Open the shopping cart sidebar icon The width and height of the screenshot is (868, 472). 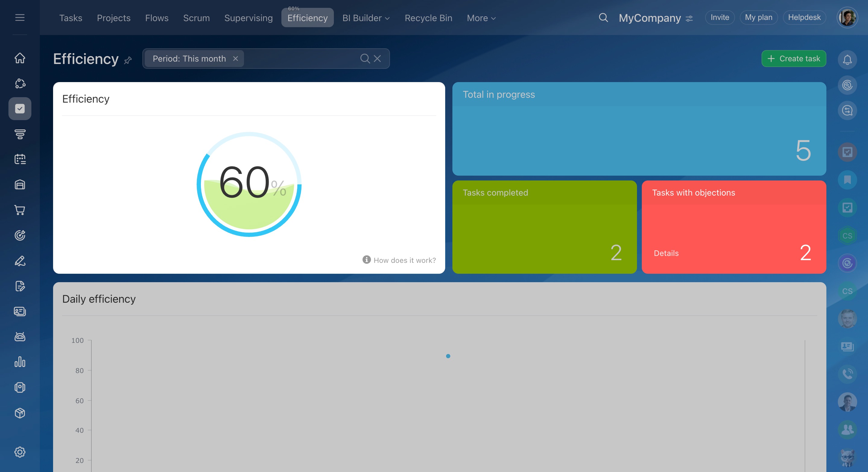[20, 210]
